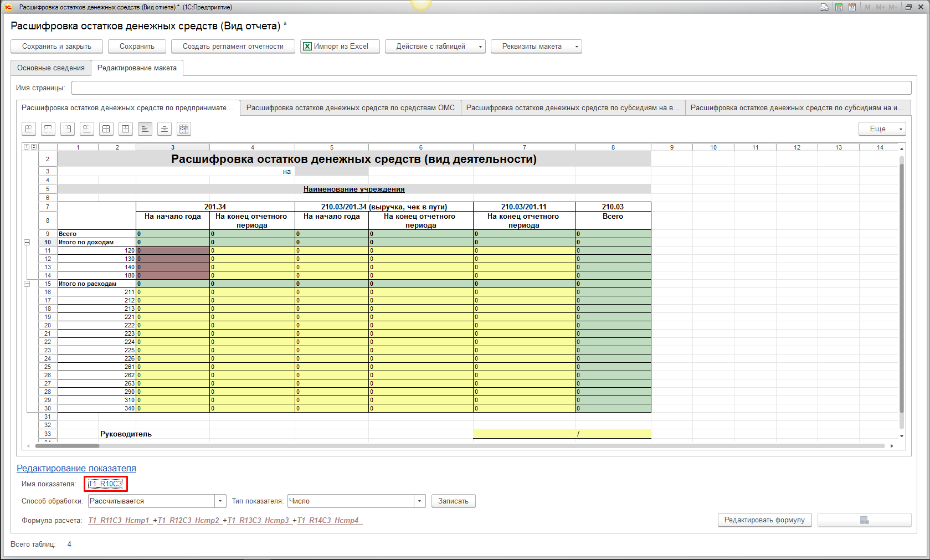Click the 'Редактировать формулу' button
This screenshot has width=930, height=560.
(764, 520)
